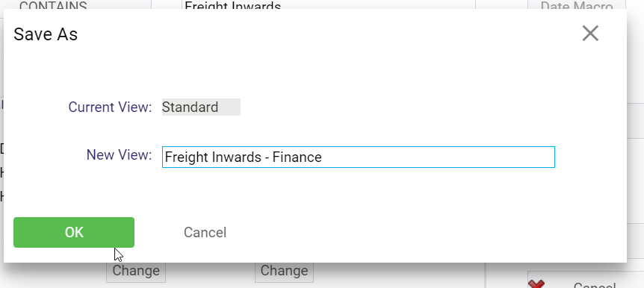Click the vertical divider right of Change buttons

[x=486, y=275]
